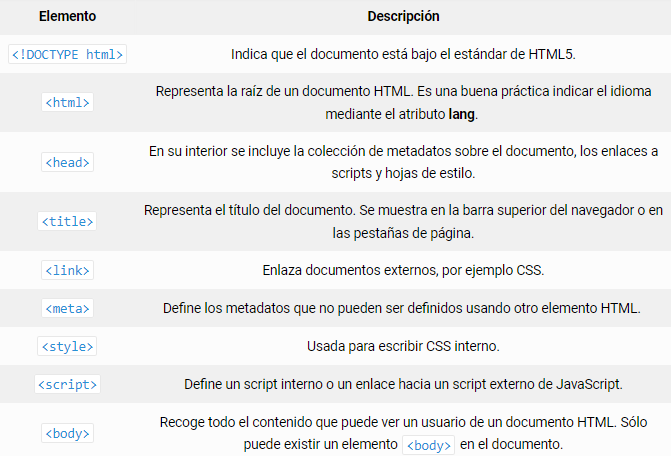This screenshot has width=671, height=456.
Task: Click the <script> code tag
Action: [68, 384]
